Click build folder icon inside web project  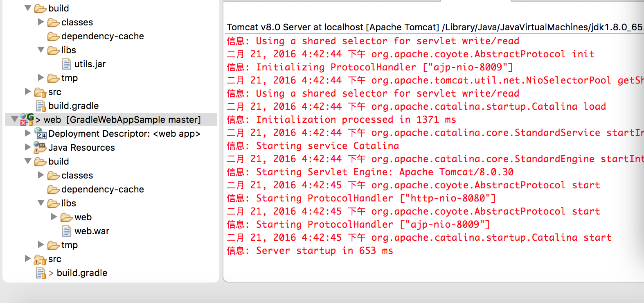41,161
